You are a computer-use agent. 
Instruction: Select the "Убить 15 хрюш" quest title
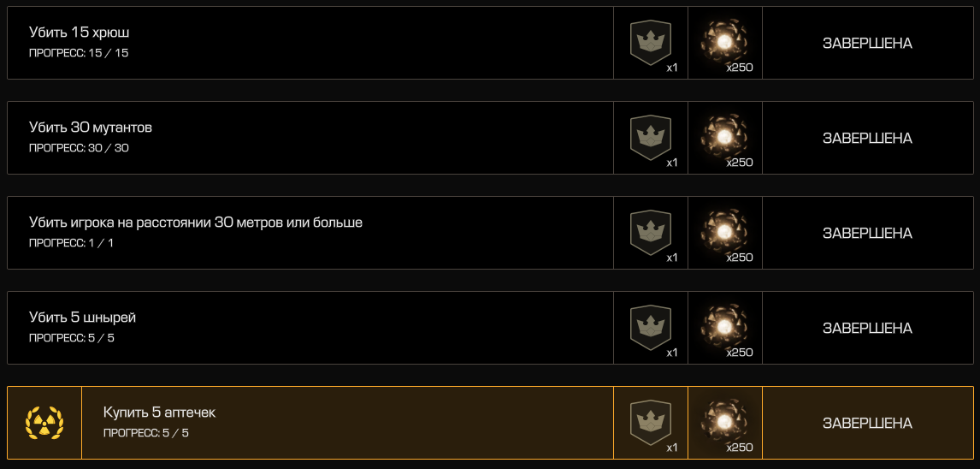[x=80, y=33]
